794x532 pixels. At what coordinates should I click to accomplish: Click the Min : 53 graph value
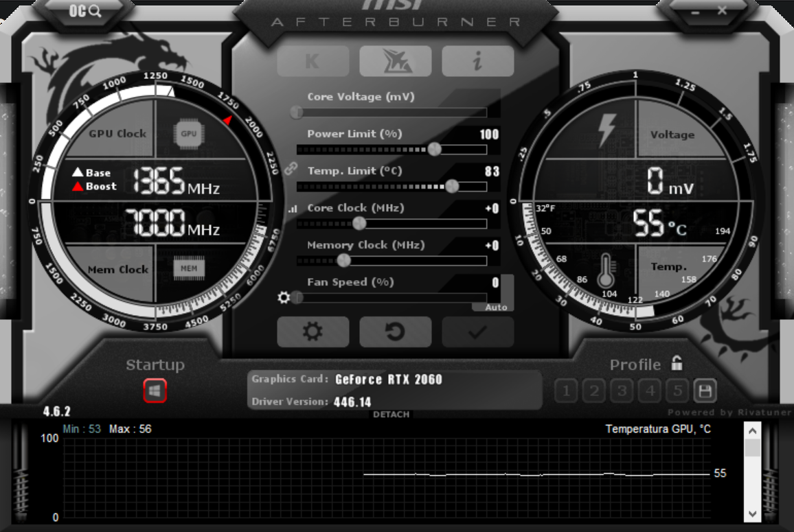pos(82,429)
